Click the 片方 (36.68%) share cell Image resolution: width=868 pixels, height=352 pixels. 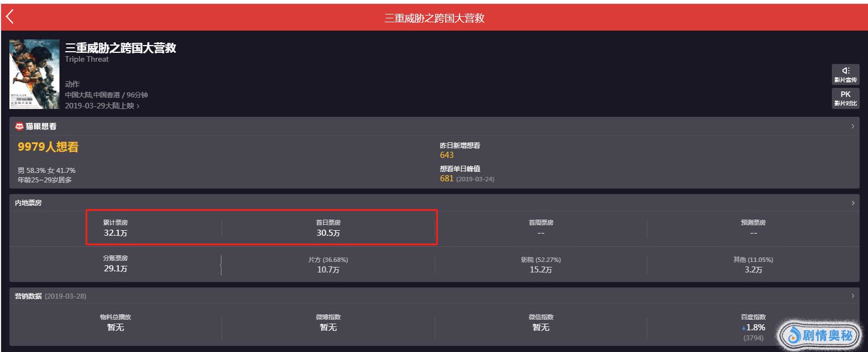pos(328,265)
